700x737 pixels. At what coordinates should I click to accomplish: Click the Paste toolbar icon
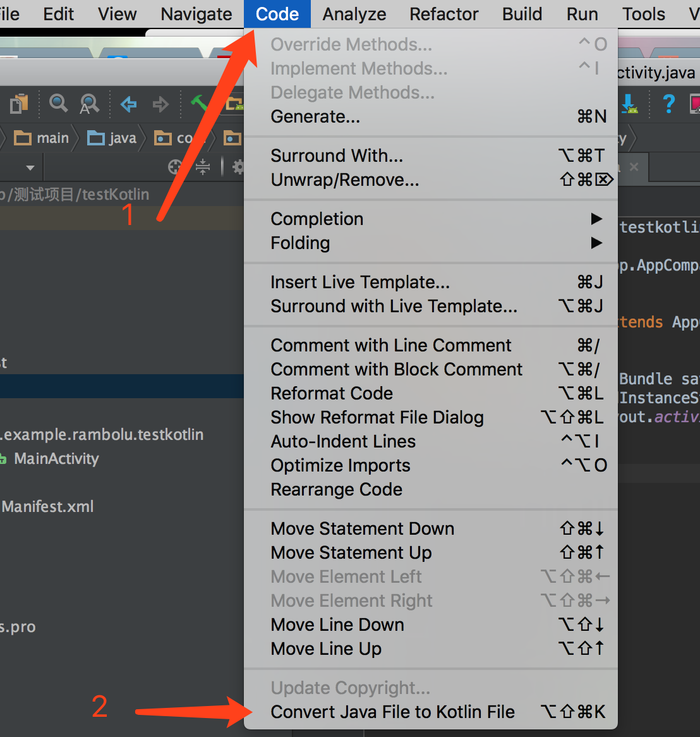19,104
